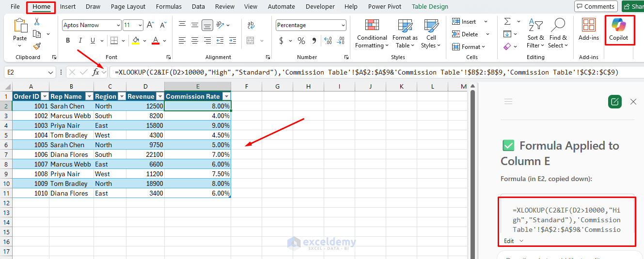The image size is (644, 259).
Task: Toggle Bold formatting
Action: click(x=68, y=41)
